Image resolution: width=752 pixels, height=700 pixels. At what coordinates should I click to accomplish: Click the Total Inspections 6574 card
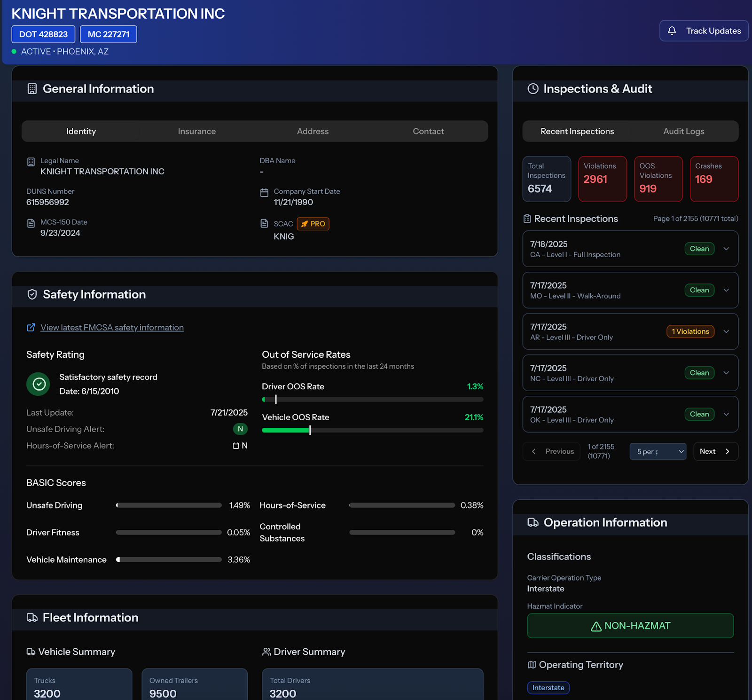(x=547, y=179)
